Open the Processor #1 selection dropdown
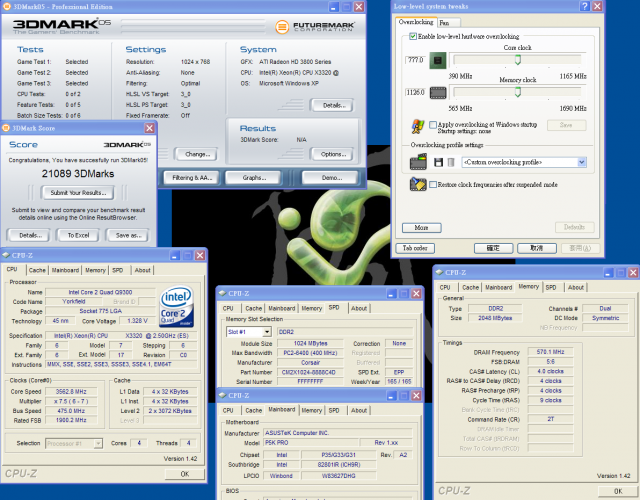 click(x=98, y=443)
